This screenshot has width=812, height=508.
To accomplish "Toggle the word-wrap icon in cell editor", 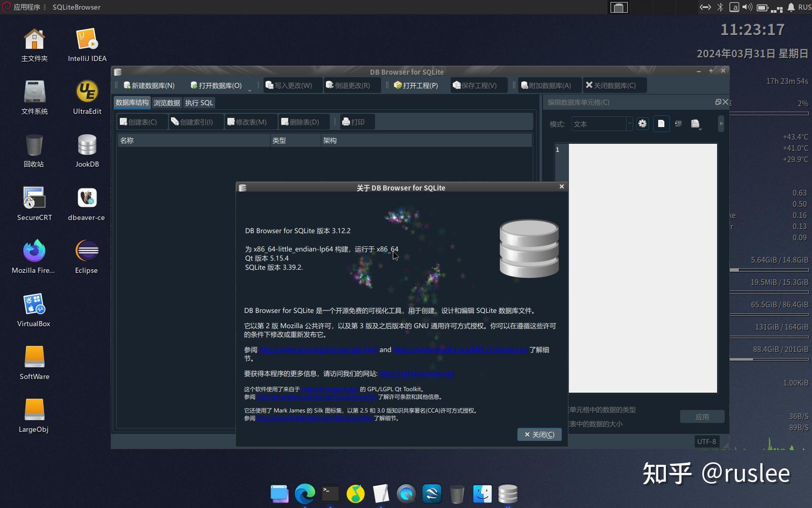I will (678, 123).
